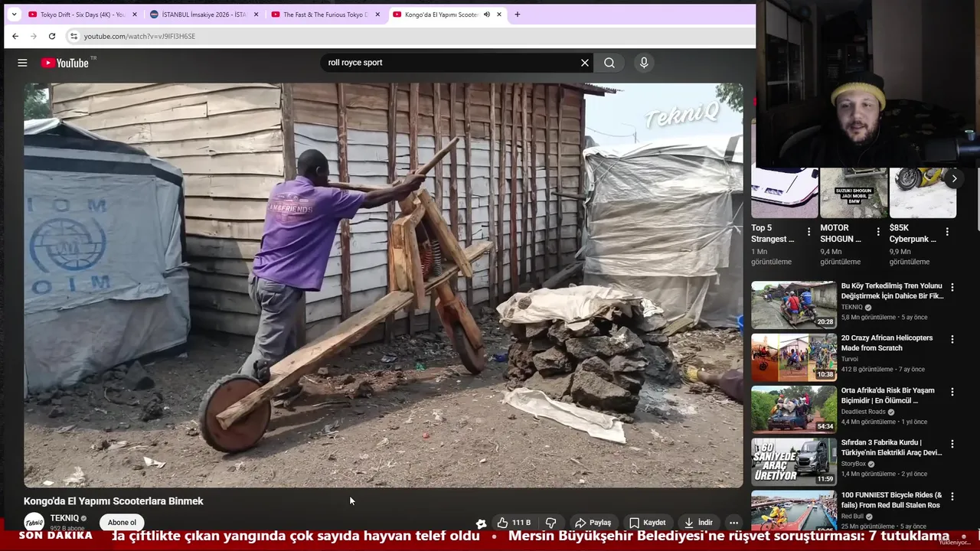Open 100 FUNNIEST Bicycle Rides thumbnail
Screen dimensions: 980x551
[x=794, y=510]
